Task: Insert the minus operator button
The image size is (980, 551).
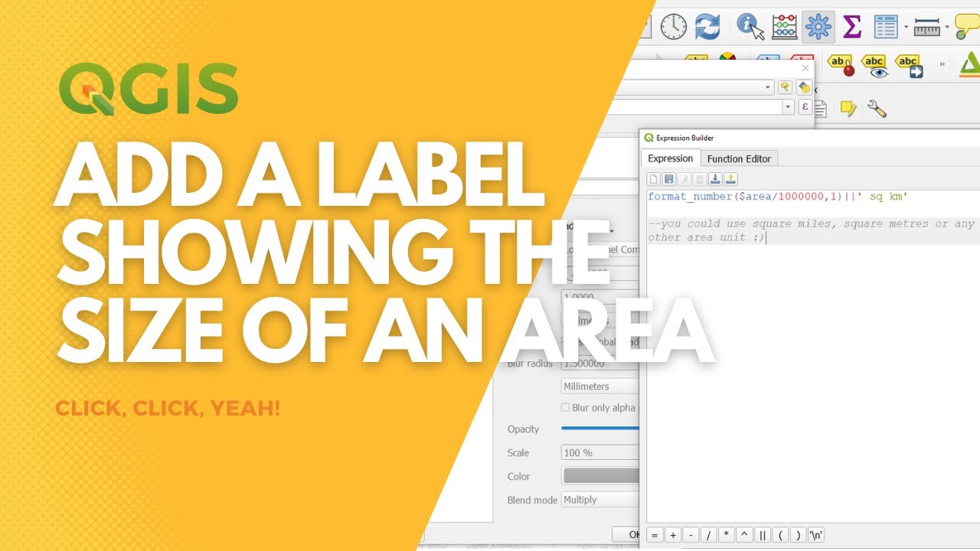Action: (x=691, y=535)
